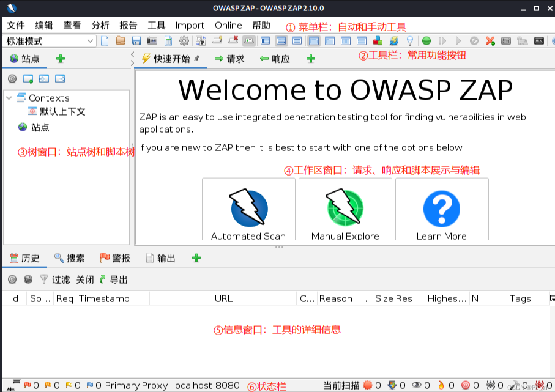Screen dimensions: 555x392
Task: Select Request and Response panels stacked layout
Action: coord(362,41)
